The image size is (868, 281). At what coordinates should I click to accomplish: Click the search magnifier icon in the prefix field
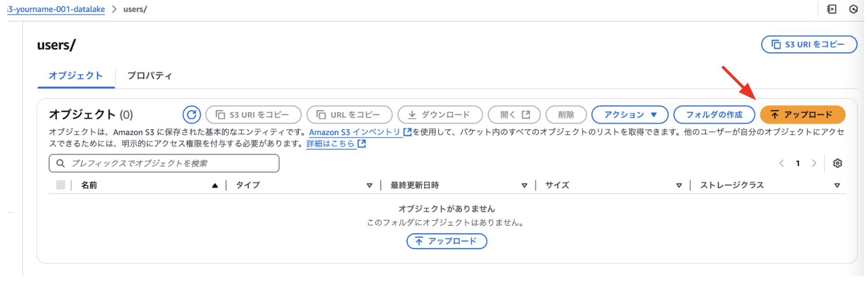click(x=60, y=163)
